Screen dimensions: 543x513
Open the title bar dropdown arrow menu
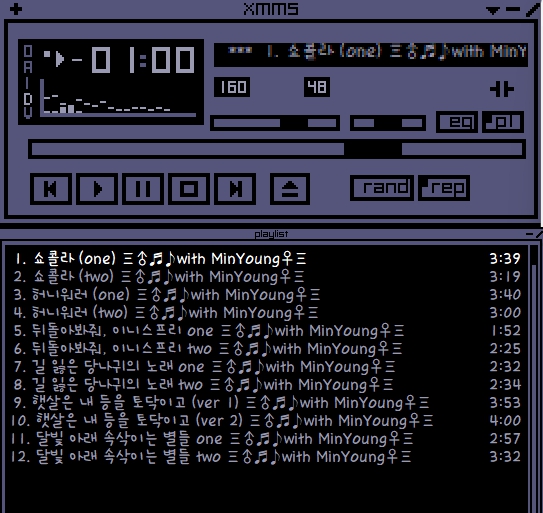pyautogui.click(x=492, y=10)
